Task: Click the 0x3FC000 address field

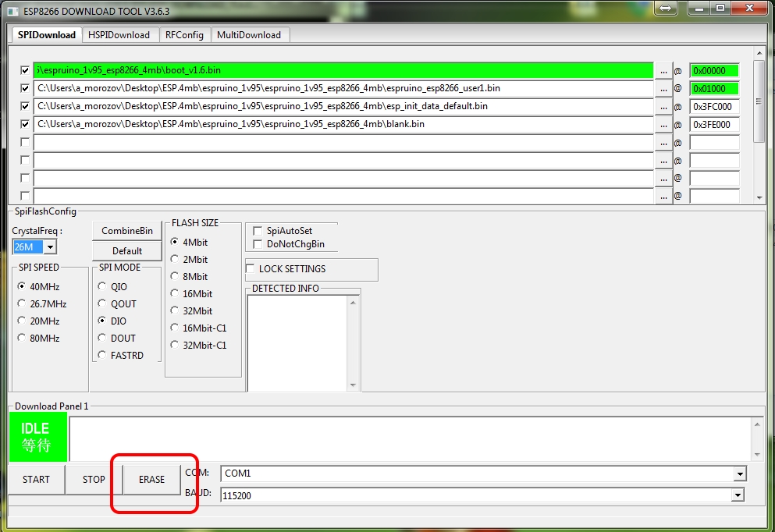Action: pos(715,107)
